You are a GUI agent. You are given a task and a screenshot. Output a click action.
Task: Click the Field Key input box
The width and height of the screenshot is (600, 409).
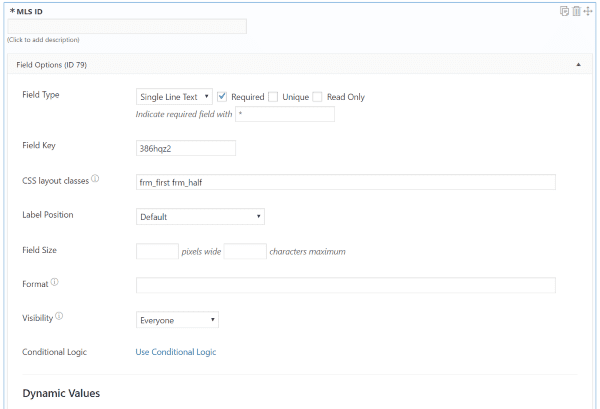coord(186,148)
